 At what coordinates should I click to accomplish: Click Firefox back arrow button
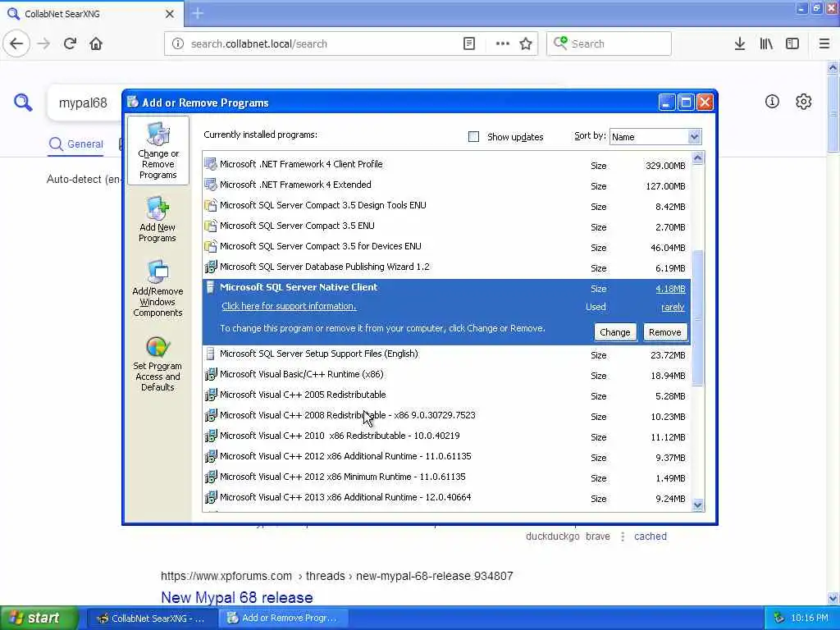[16, 43]
